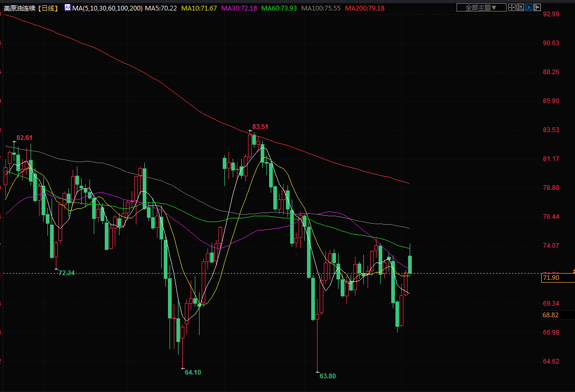Click the 88.26 price axis label
Viewport: 575px width, 392px height.
(x=551, y=72)
